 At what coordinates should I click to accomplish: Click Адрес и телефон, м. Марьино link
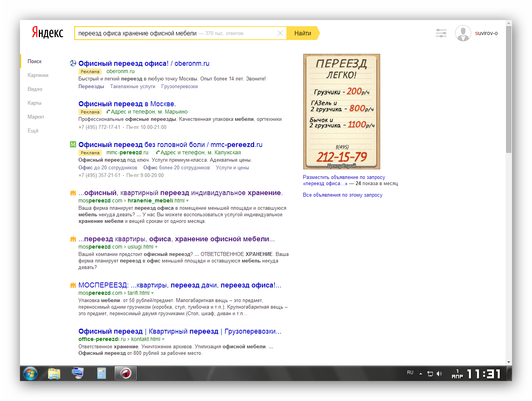pyautogui.click(x=149, y=112)
